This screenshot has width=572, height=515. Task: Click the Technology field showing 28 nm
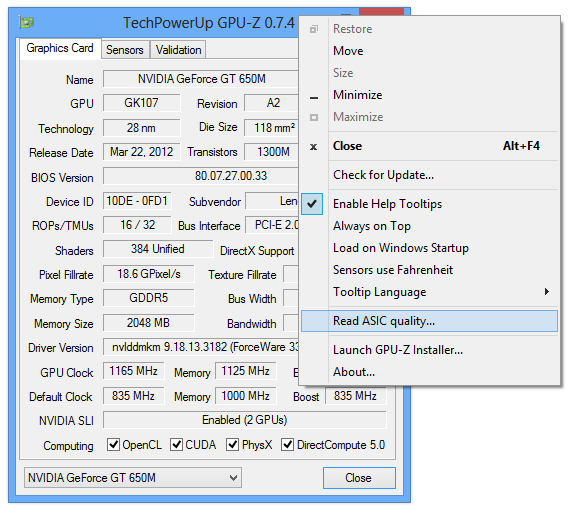[x=142, y=128]
